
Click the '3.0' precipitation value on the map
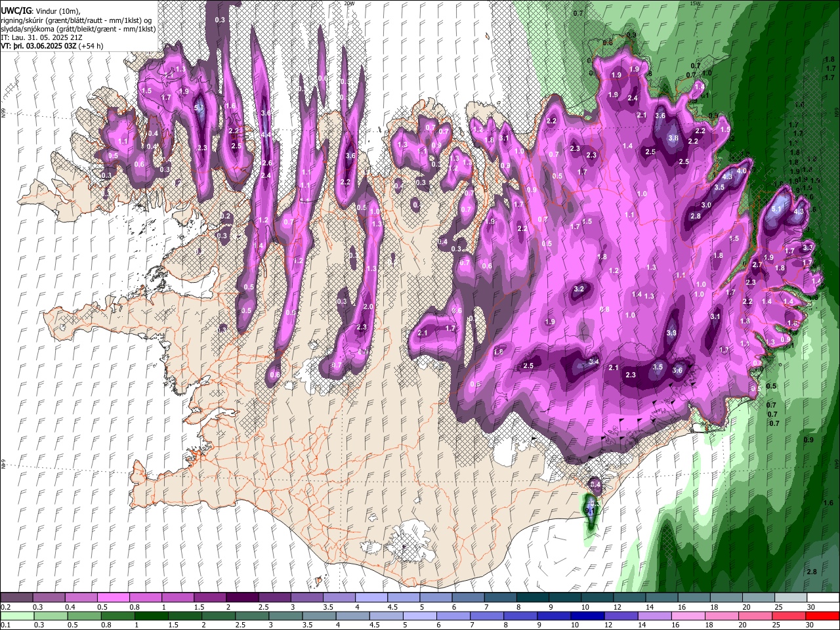(706, 205)
